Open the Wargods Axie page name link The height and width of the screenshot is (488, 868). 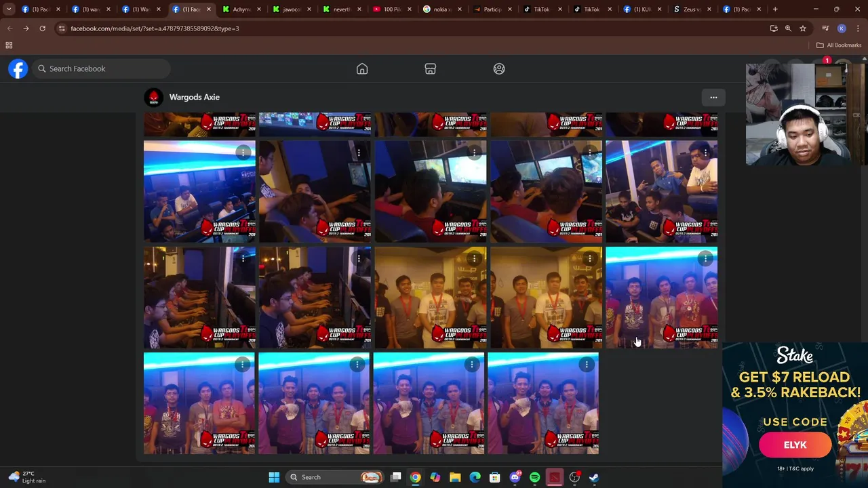coord(194,97)
